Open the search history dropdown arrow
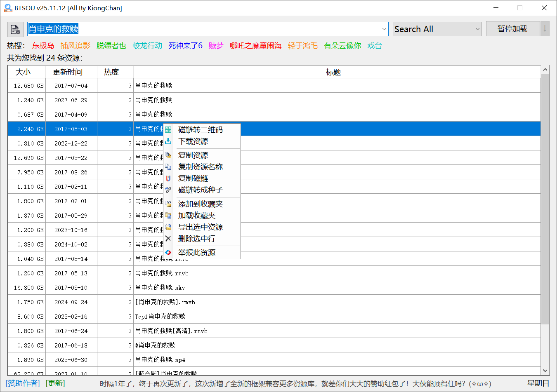The image size is (557, 392). tap(384, 29)
